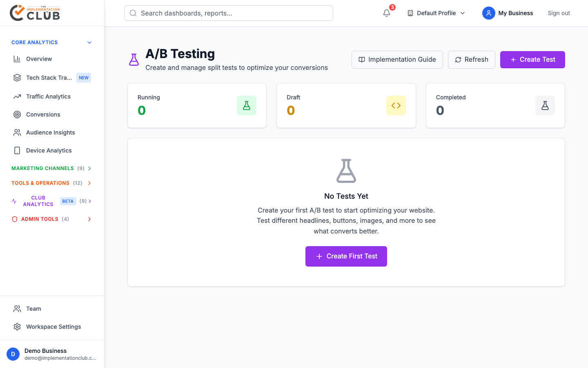Click the Traffic Analytics trending arrow icon

coord(17,96)
